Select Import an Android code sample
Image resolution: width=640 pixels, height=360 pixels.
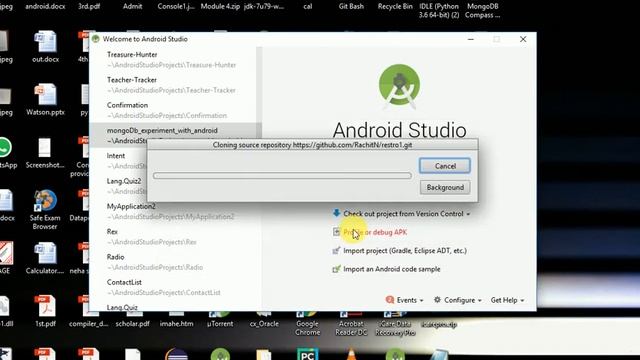(x=392, y=269)
